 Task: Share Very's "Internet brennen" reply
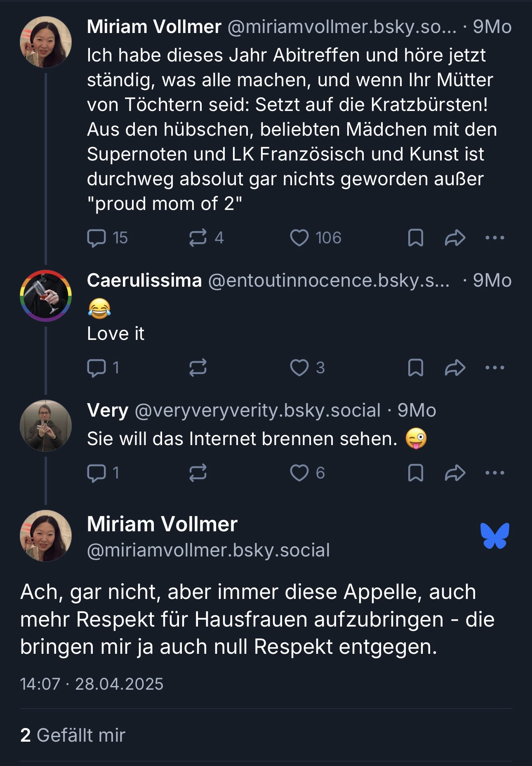tap(455, 473)
